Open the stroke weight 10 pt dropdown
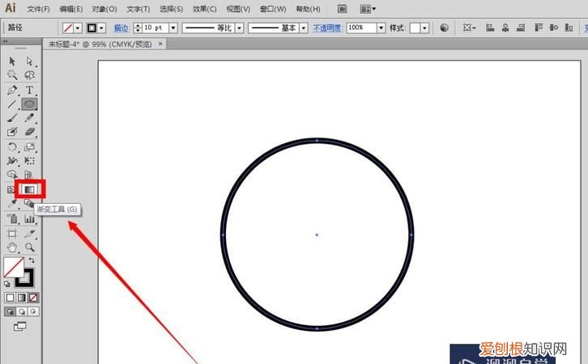 175,28
